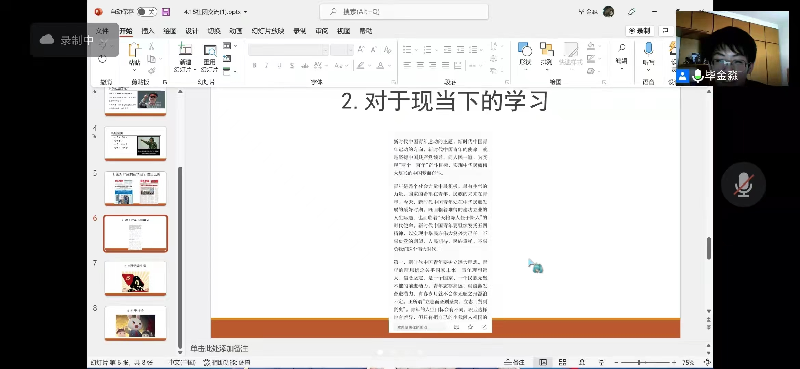This screenshot has width=800, height=369.
Task: Expand the bullets list dropdown arrow
Action: 416,50
